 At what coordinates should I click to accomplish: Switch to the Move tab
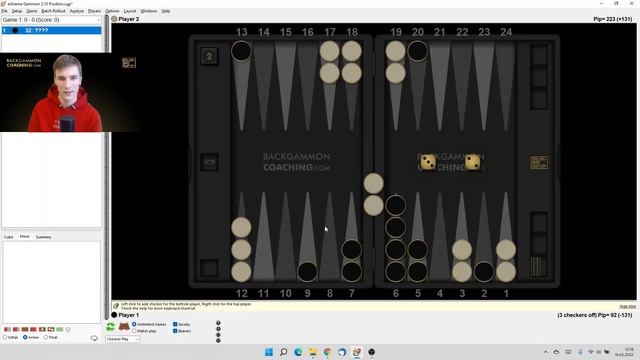(x=24, y=236)
